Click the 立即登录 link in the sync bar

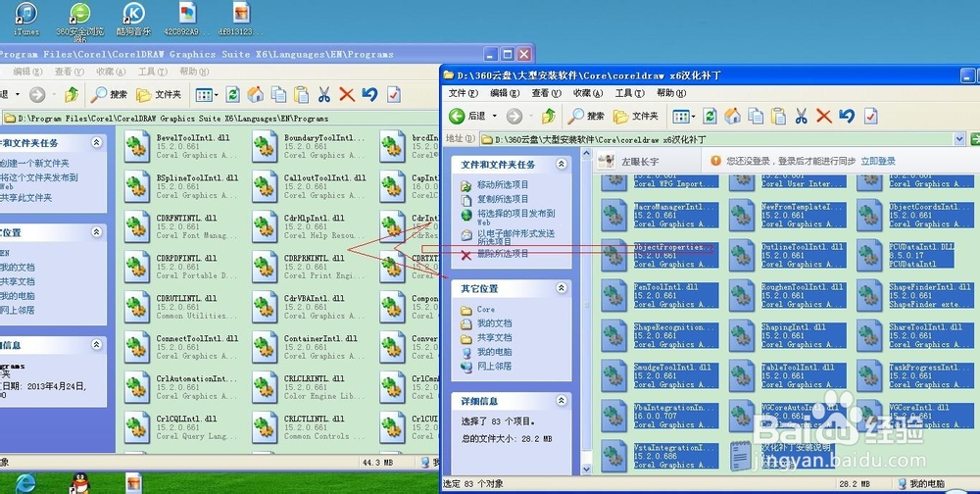[x=878, y=161]
